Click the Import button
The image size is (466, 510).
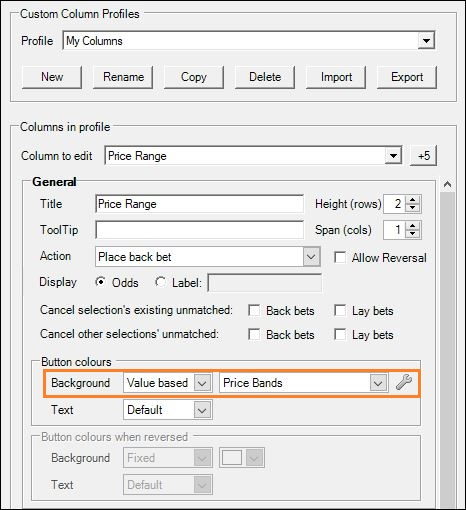click(x=336, y=77)
